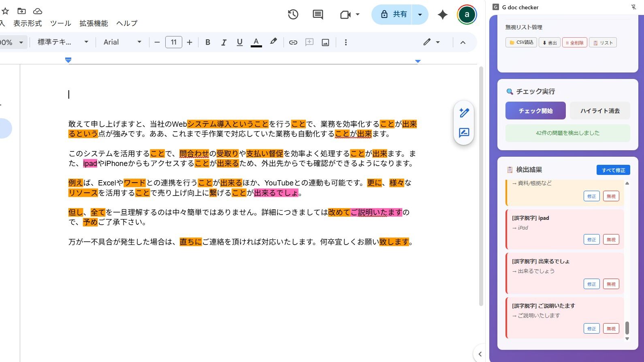Expand the paragraph style dropdown
Image resolution: width=644 pixels, height=362 pixels.
point(63,42)
